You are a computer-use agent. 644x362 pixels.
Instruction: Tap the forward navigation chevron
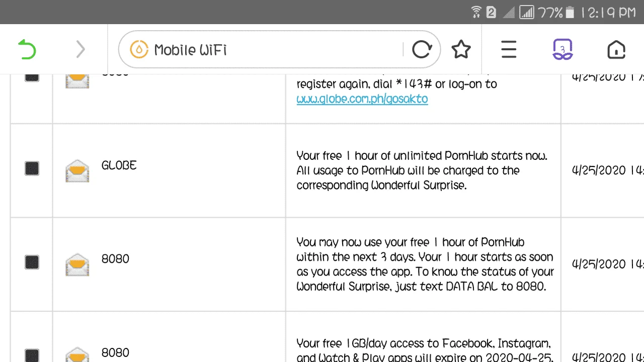pyautogui.click(x=80, y=50)
